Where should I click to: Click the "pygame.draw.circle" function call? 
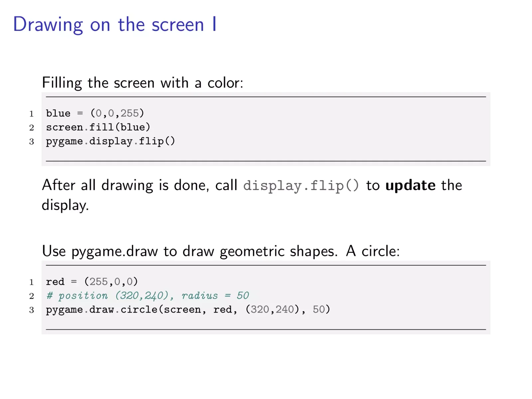[x=102, y=310]
